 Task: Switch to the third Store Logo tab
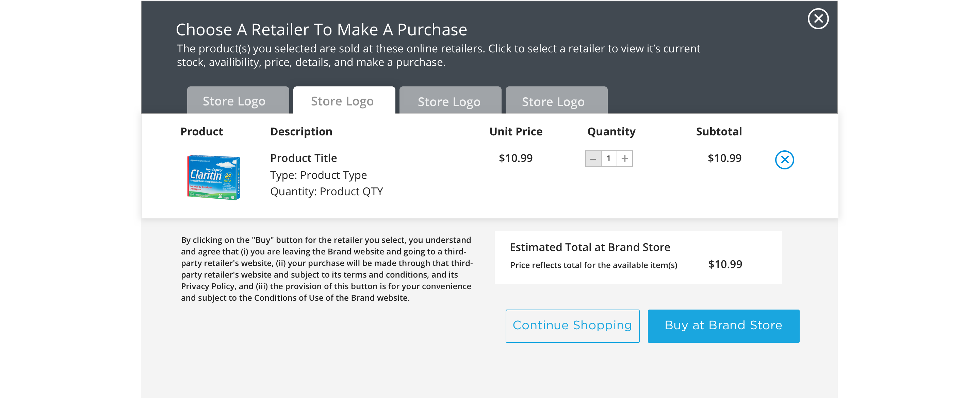click(450, 100)
